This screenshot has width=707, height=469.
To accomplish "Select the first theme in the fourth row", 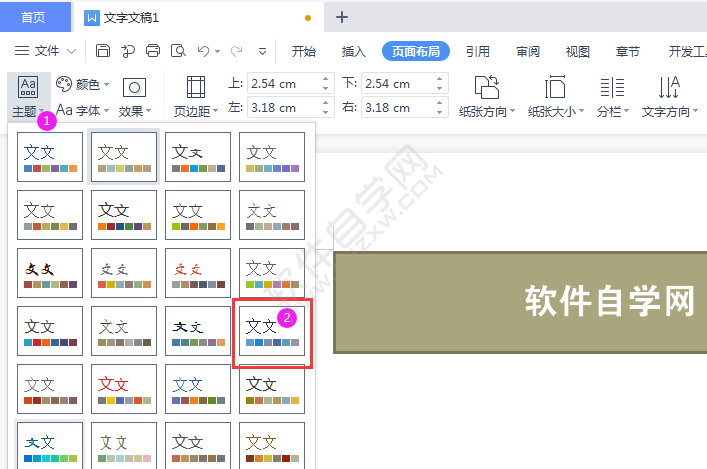I will pyautogui.click(x=50, y=331).
